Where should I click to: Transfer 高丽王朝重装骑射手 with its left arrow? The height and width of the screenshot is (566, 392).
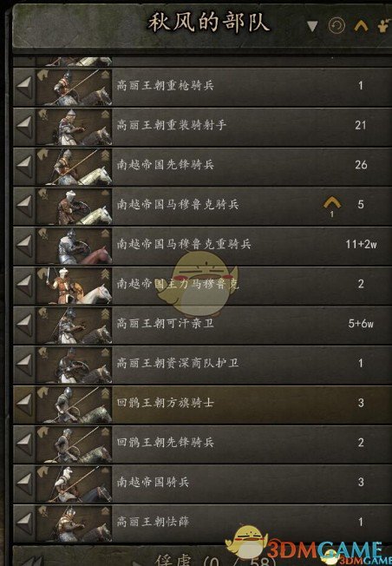click(24, 127)
